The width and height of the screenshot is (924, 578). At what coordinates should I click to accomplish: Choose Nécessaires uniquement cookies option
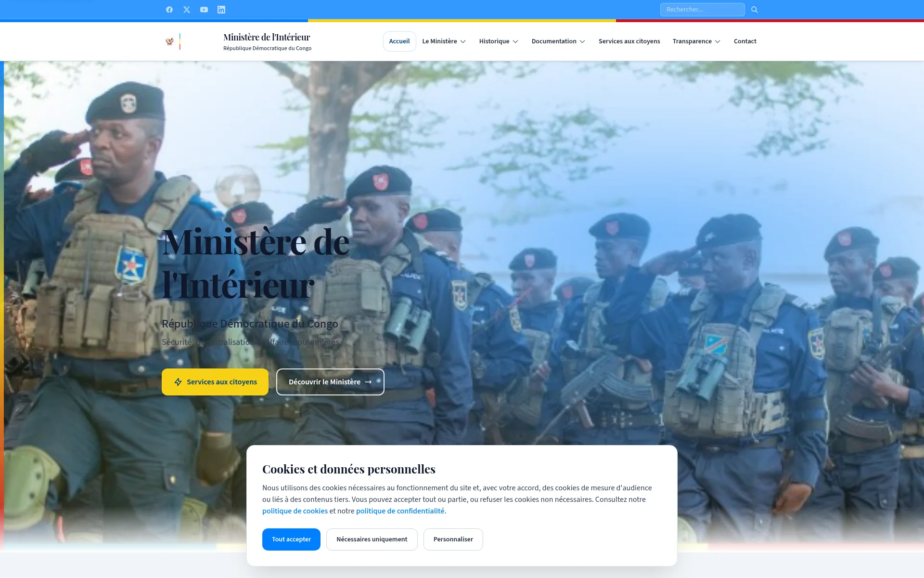click(372, 539)
